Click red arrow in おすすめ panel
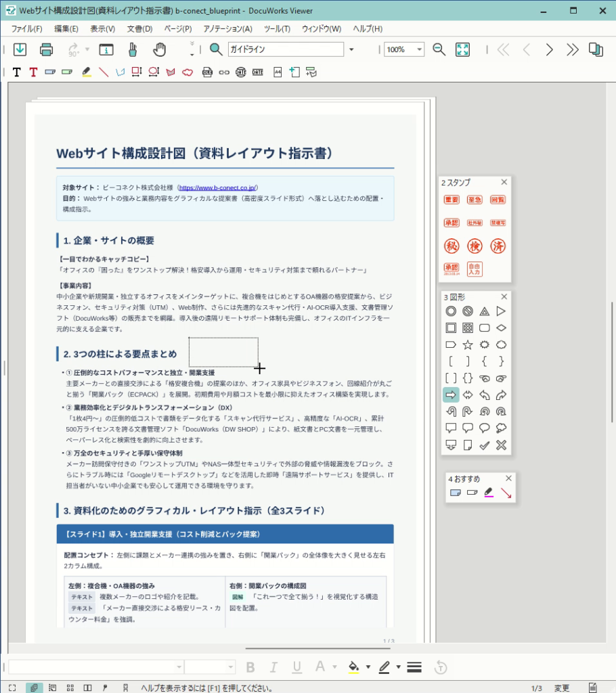This screenshot has height=693, width=616. (506, 493)
